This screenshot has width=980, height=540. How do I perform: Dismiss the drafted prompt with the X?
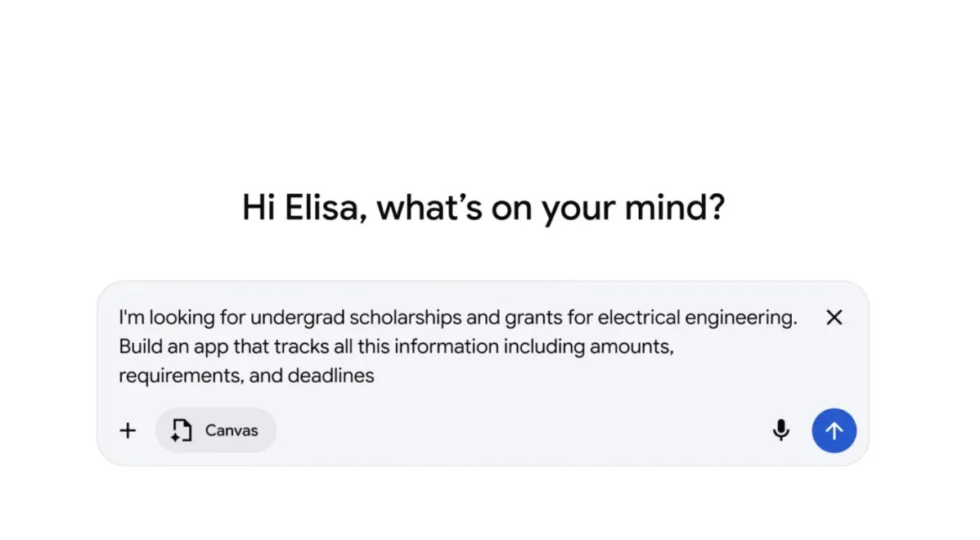click(x=834, y=317)
